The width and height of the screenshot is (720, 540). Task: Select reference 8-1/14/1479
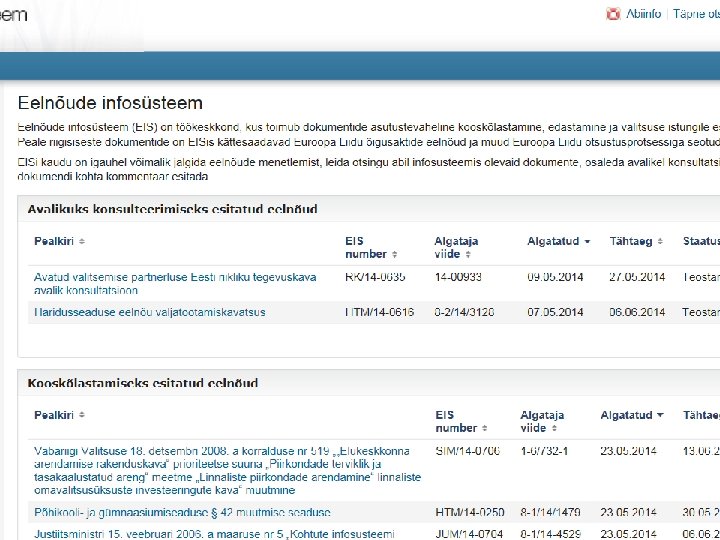pos(550,512)
